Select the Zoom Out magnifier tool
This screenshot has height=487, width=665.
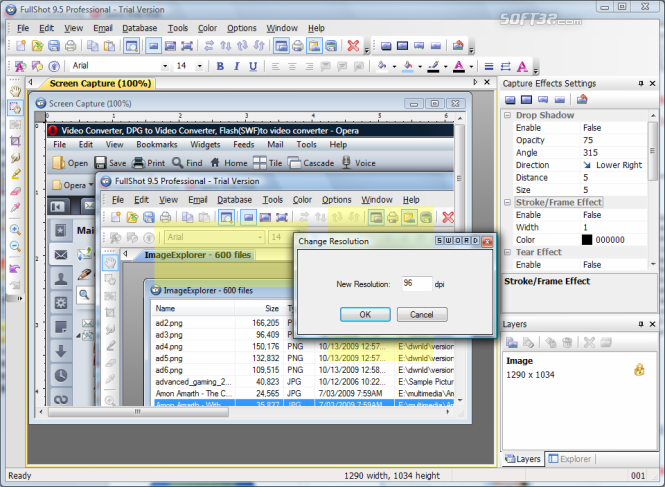(x=15, y=246)
